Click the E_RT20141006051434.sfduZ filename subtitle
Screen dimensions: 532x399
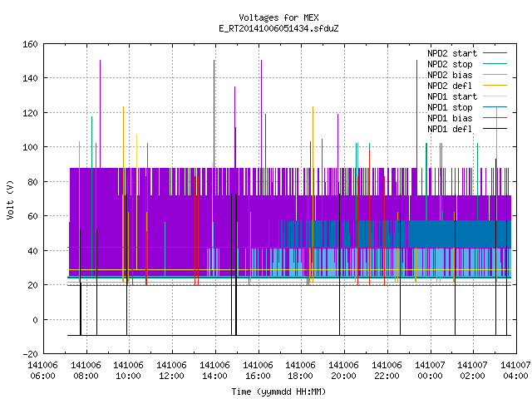pyautogui.click(x=278, y=28)
